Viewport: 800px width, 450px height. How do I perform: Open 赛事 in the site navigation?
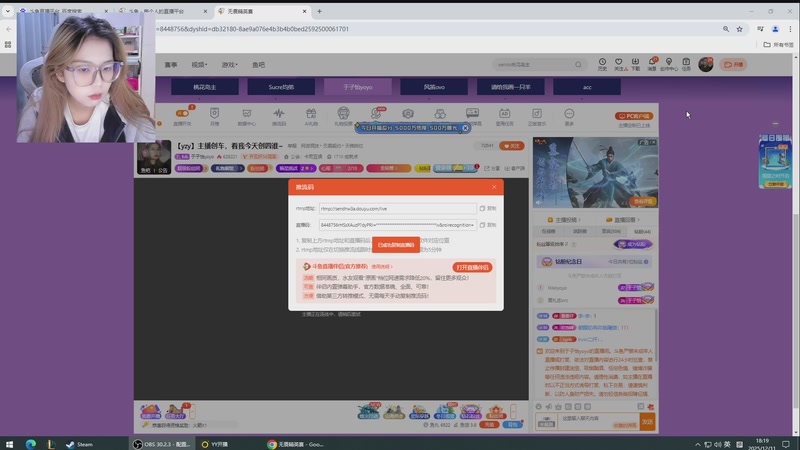(171, 65)
